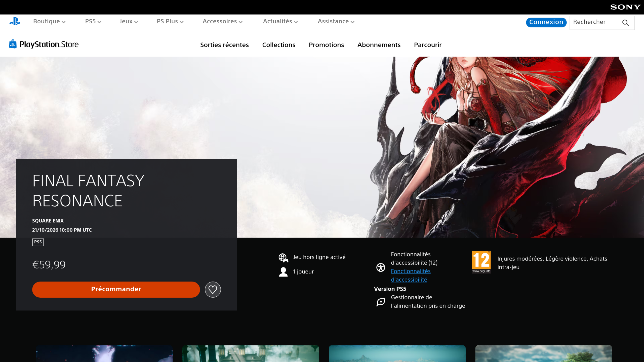The image size is (644, 362).
Task: Expand the Actualités menu
Action: (280, 22)
